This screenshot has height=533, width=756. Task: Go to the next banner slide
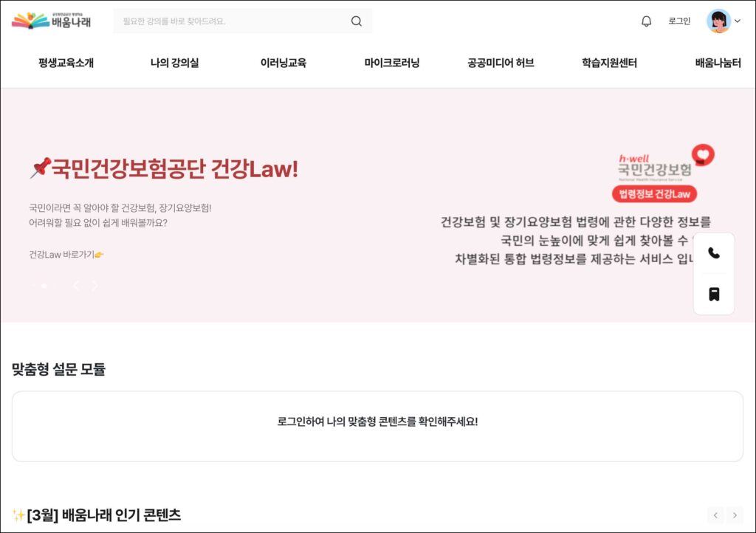pos(95,286)
